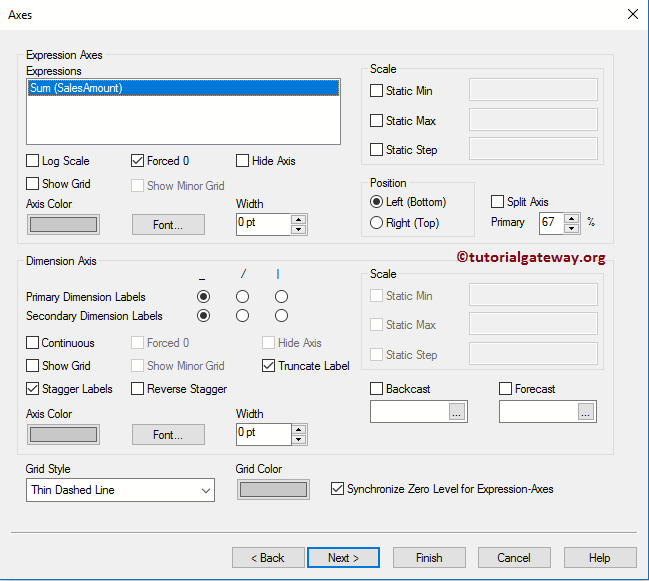The height and width of the screenshot is (581, 649).
Task: Choose horizontal Primary Dimension Labels radio
Action: 203,296
